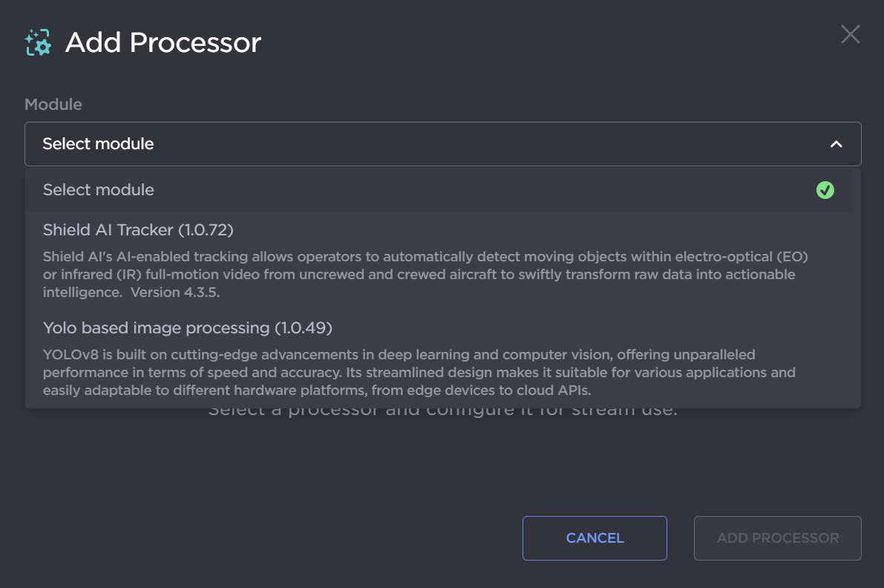The width and height of the screenshot is (884, 588).
Task: Click the 'Module' field label
Action: 53,105
